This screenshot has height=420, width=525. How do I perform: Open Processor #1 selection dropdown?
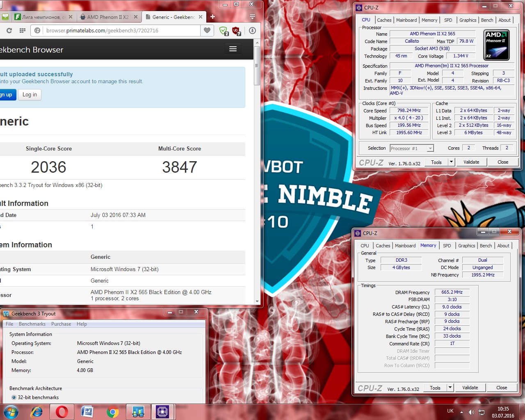point(411,148)
